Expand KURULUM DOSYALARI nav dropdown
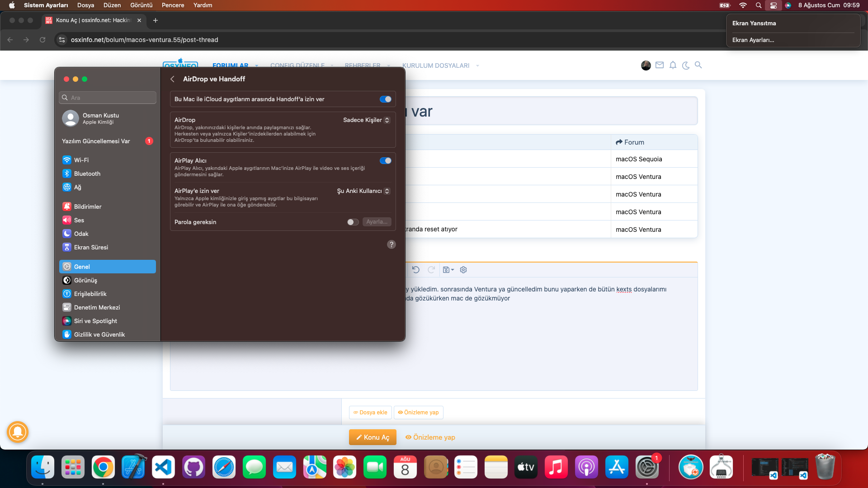The image size is (868, 488). (477, 66)
